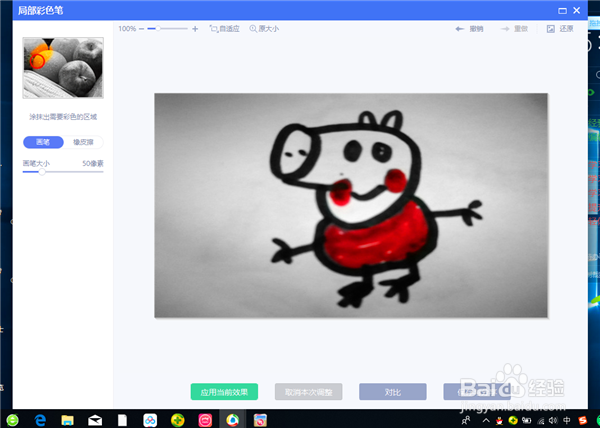Click the zoom out minus icon
The height and width of the screenshot is (428, 600).
coord(142,29)
